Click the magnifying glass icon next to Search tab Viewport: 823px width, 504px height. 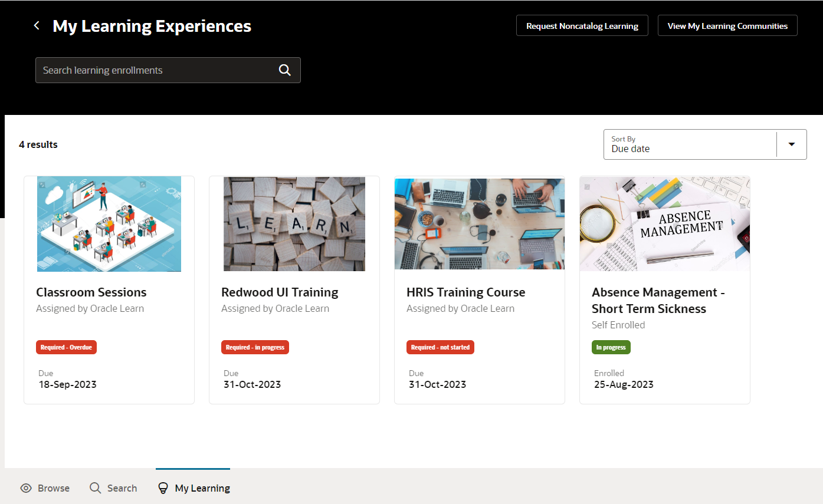(96, 487)
